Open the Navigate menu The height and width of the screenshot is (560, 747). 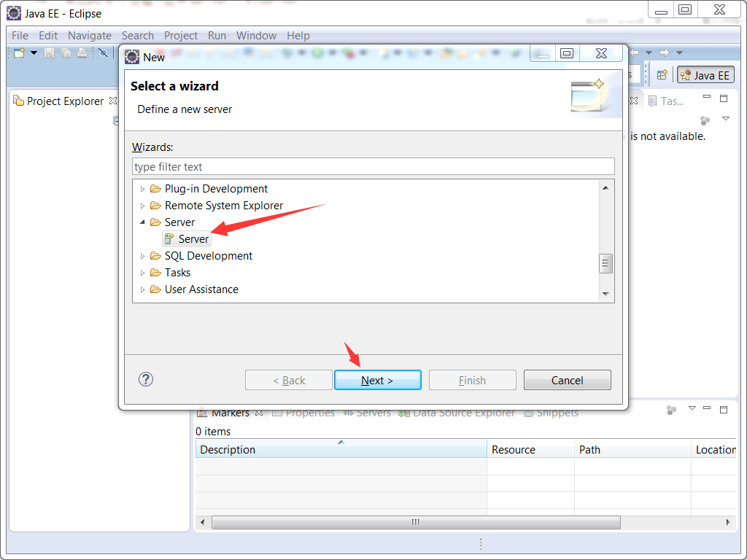90,36
